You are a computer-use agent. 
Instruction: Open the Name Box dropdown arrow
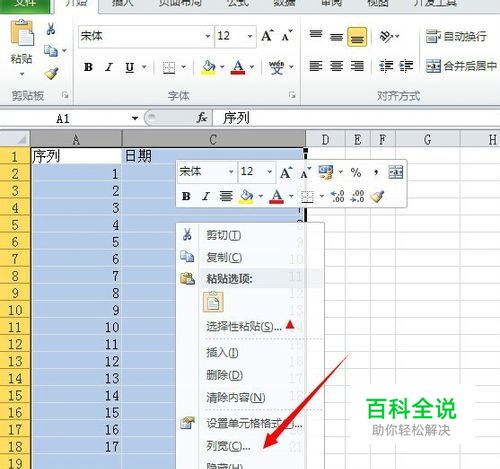[135, 118]
